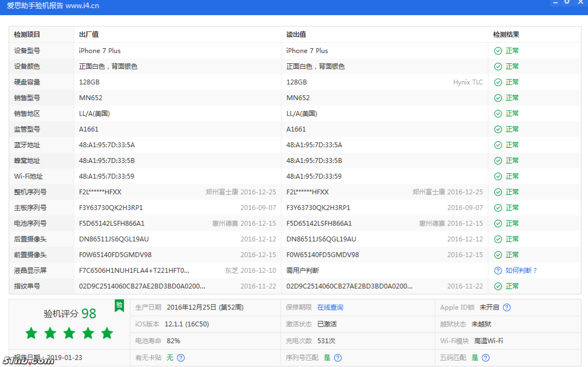Close the 爱思助手验机报告 window
The image size is (588, 367).
pos(580,2)
